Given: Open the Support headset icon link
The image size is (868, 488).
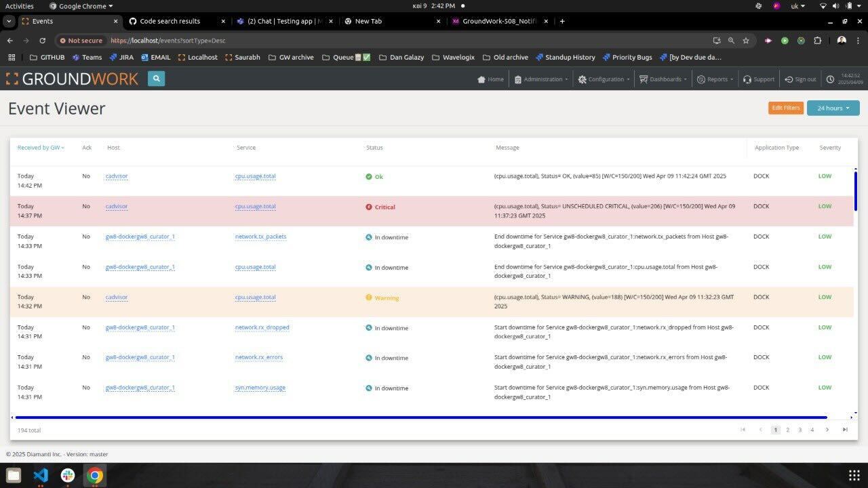Looking at the screenshot, I should [x=747, y=79].
